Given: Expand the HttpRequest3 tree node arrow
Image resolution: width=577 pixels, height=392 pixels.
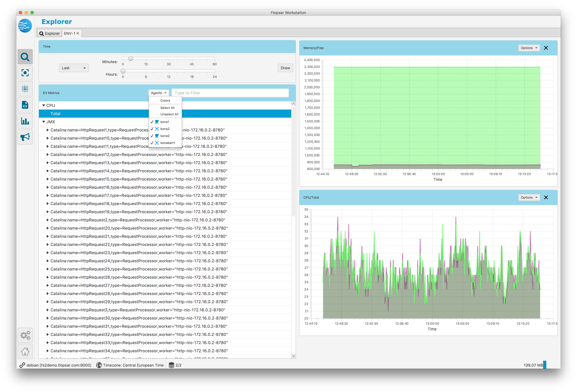Looking at the screenshot, I should tap(47, 310).
